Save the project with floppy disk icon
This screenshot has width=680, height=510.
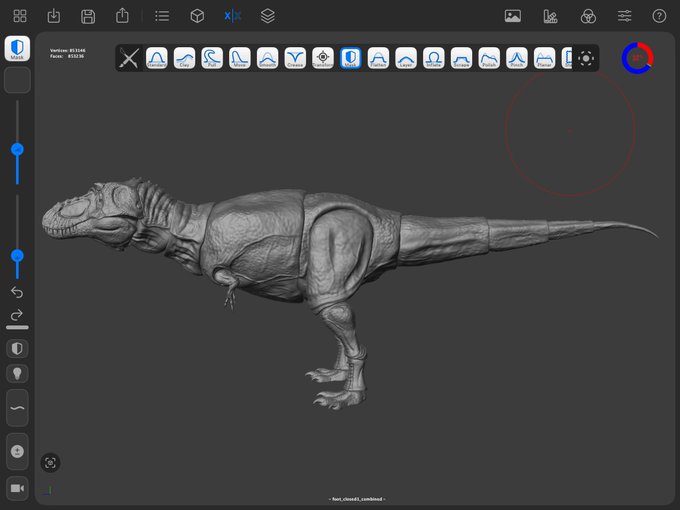click(88, 16)
